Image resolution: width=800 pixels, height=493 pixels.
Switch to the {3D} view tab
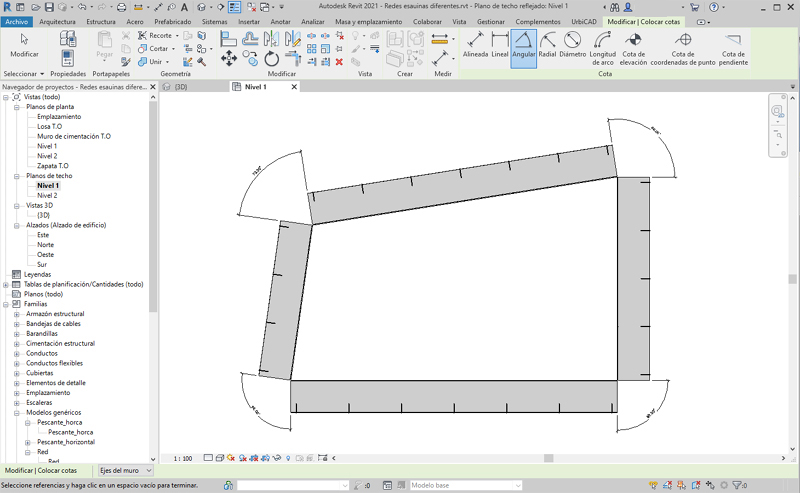point(181,87)
